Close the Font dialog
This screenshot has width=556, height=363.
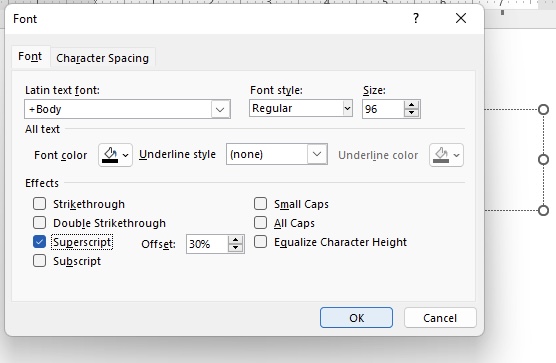pos(461,18)
